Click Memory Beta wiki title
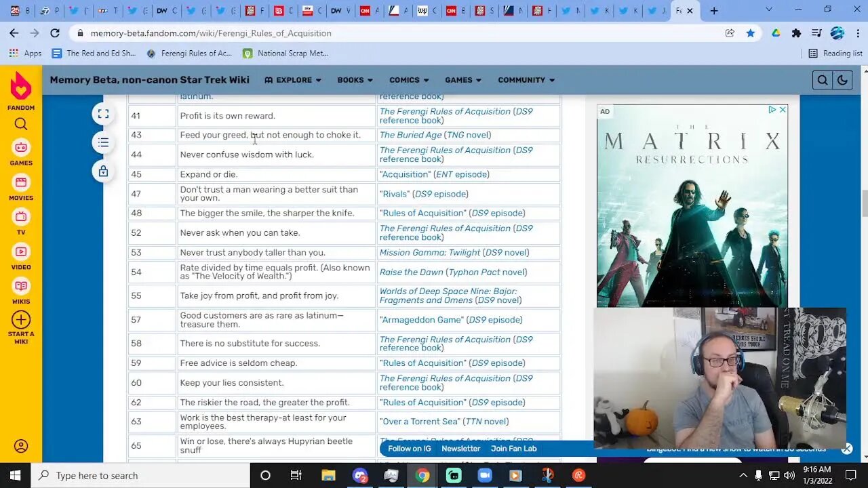This screenshot has width=868, height=488. click(x=149, y=80)
